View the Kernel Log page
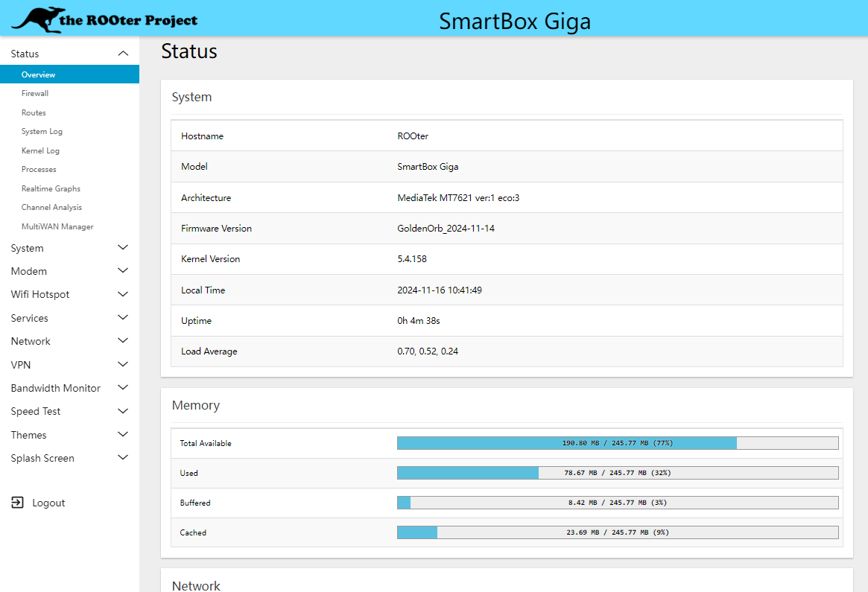 point(40,150)
